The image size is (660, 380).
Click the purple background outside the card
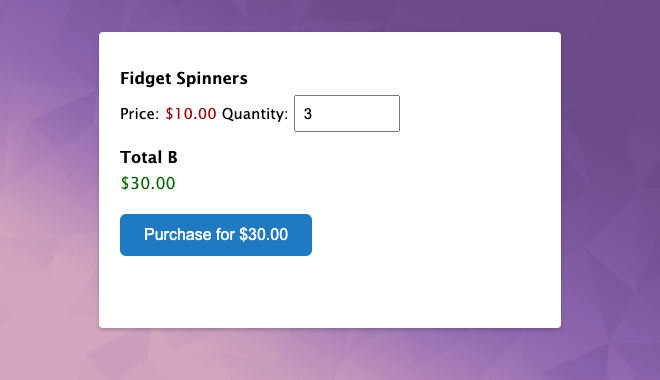(x=610, y=126)
